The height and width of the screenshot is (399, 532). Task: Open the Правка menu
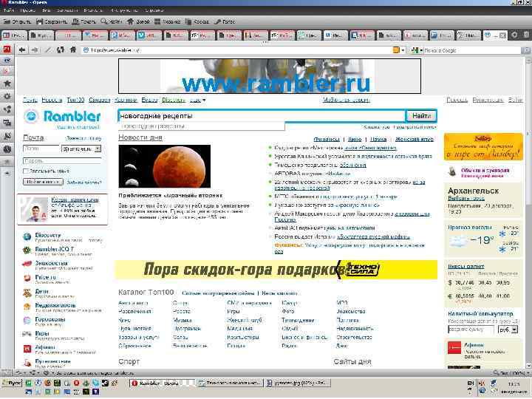pyautogui.click(x=28, y=10)
